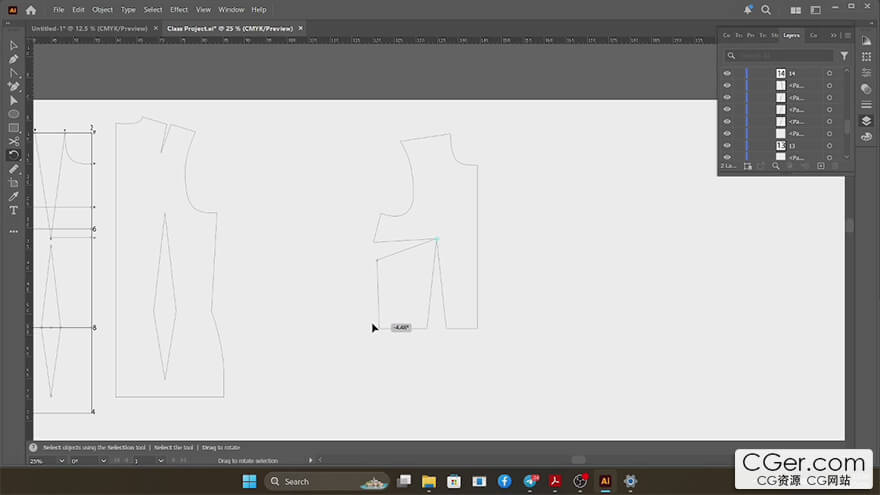Switch to the Class Project.ai document tab
This screenshot has height=495, width=880.
point(230,28)
